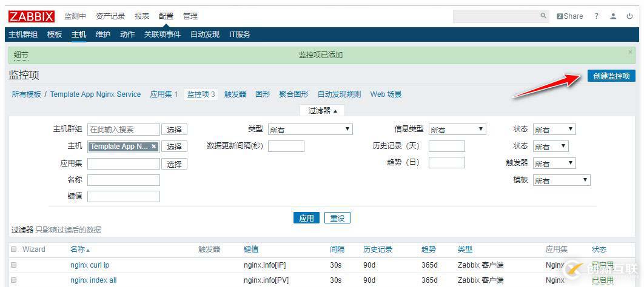Open 资产记录 top menu
The height and width of the screenshot is (287, 644).
pos(110,16)
